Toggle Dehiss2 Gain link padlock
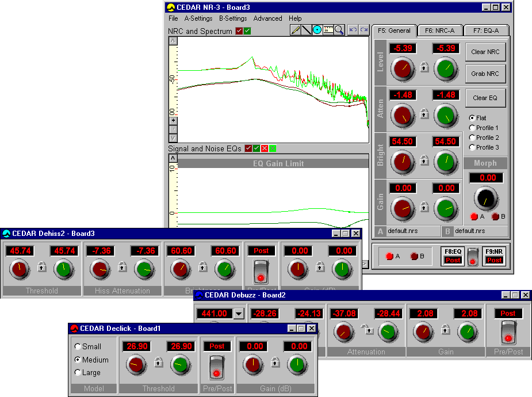The width and height of the screenshot is (532, 397). pyautogui.click(x=320, y=267)
